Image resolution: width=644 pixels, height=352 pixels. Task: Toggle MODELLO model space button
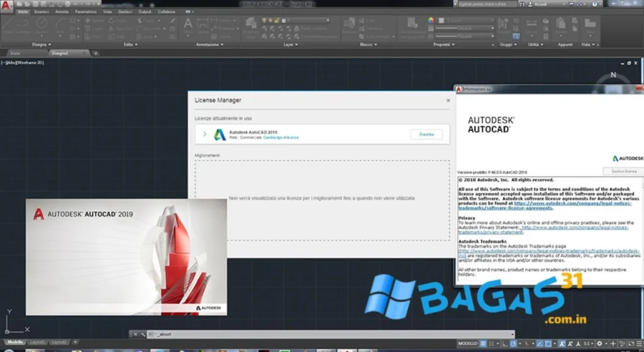tap(468, 343)
